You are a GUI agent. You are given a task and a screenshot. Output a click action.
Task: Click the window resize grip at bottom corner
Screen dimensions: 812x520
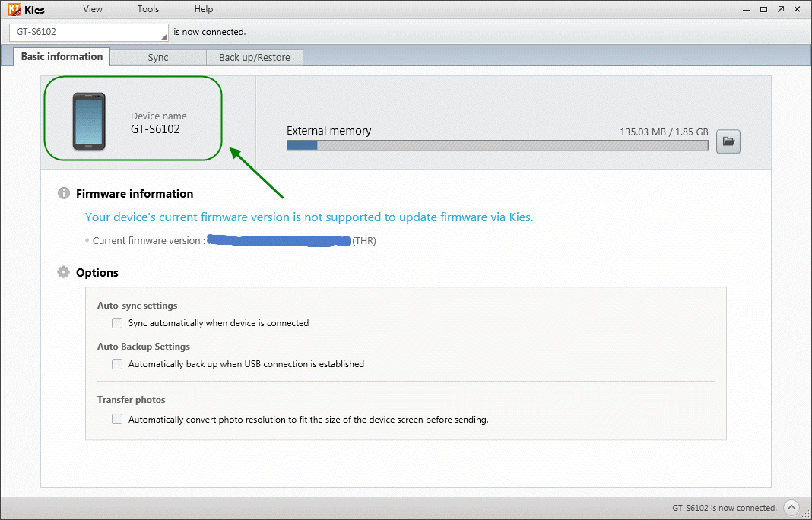pyautogui.click(x=806, y=514)
